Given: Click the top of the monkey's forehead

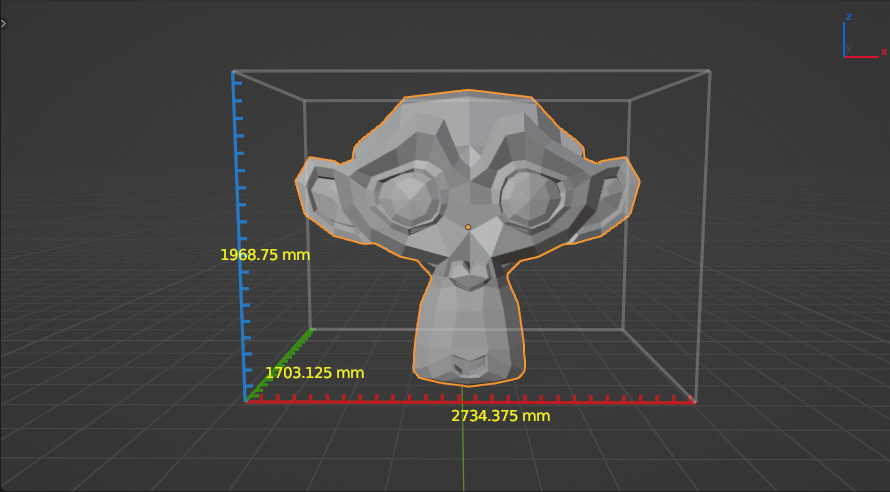Looking at the screenshot, I should point(467,108).
